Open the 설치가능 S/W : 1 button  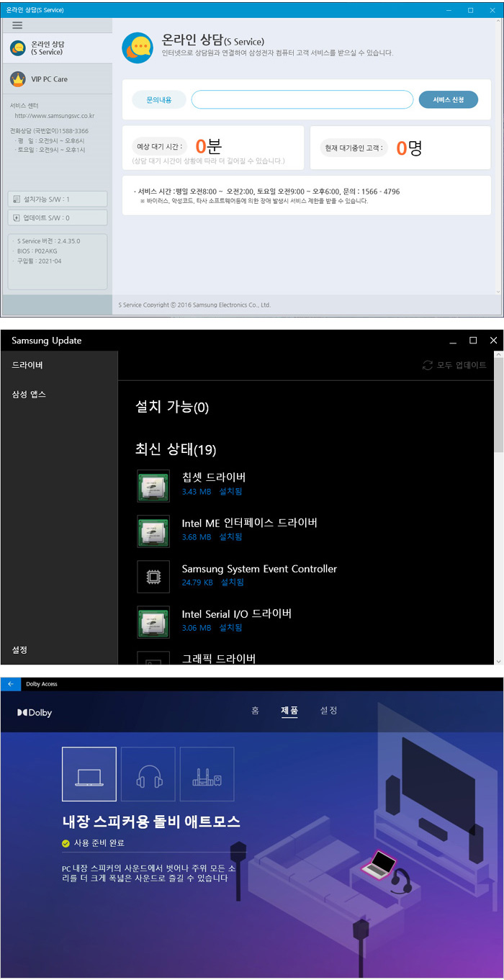coord(58,199)
